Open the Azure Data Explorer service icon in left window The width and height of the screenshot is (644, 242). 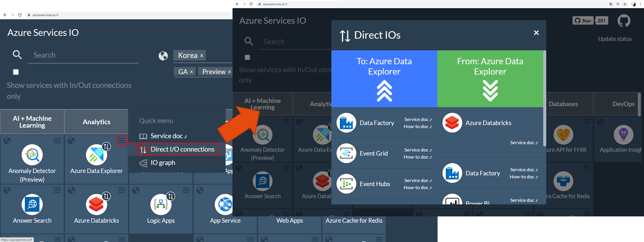(96, 155)
